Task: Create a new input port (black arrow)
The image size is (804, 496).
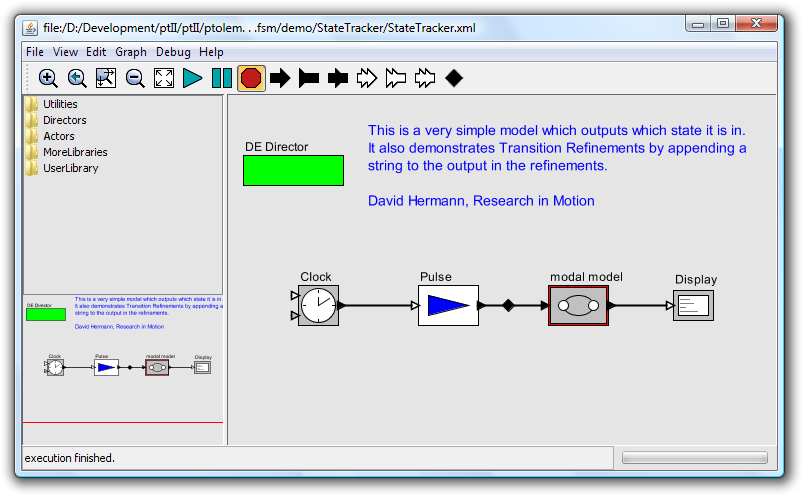Action: [280, 78]
